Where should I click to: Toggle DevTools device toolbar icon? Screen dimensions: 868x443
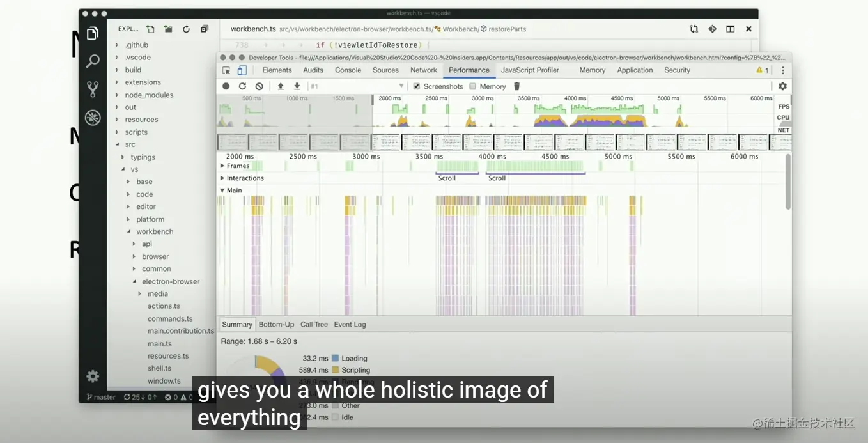pos(242,70)
